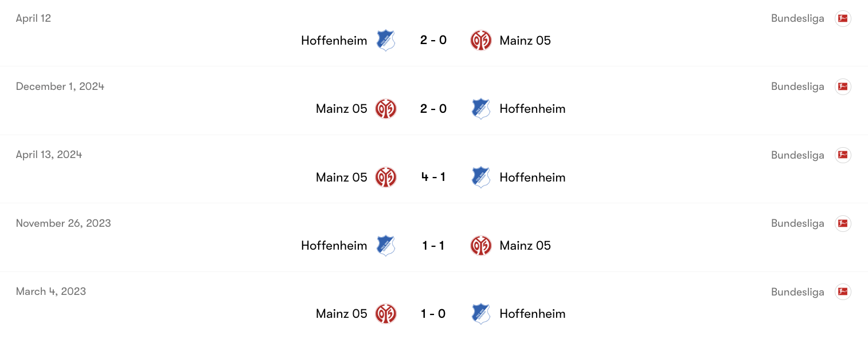Screen dimensions: 868x339
Task: Click the Bundesliga text beside November 26, 2023
Action: [797, 223]
